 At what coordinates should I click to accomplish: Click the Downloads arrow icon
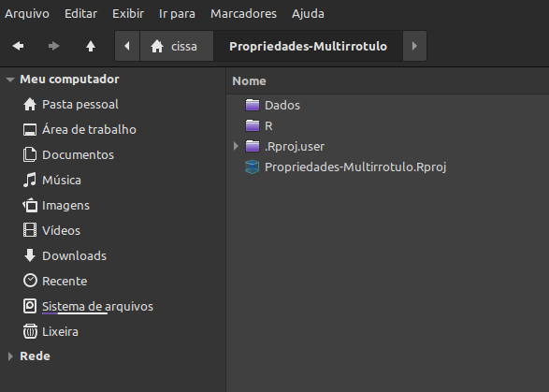click(x=30, y=255)
